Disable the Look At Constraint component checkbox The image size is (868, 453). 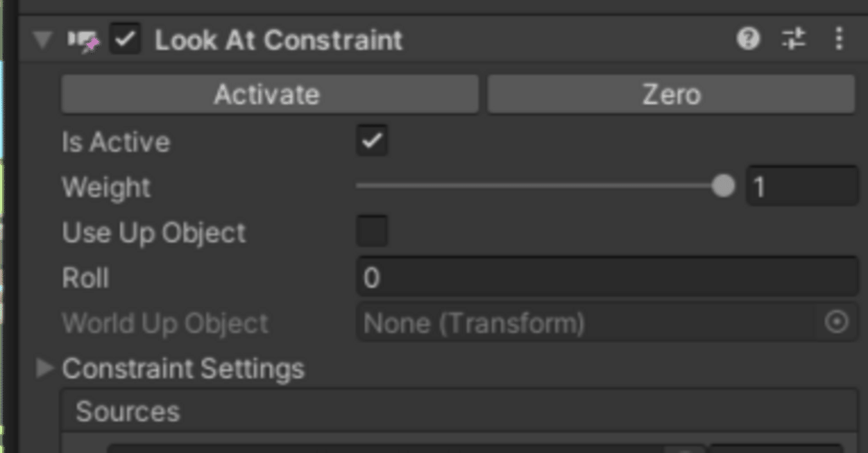[x=124, y=39]
